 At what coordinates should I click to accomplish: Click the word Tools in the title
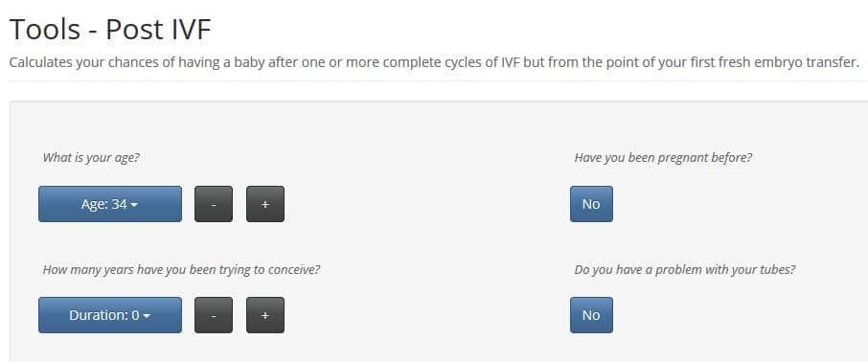tap(45, 30)
